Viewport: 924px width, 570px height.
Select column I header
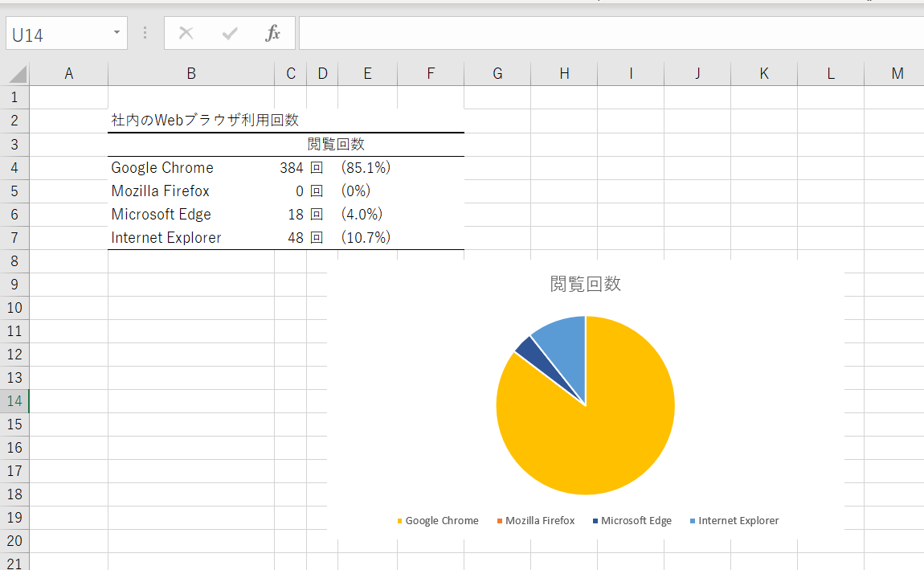pos(631,74)
